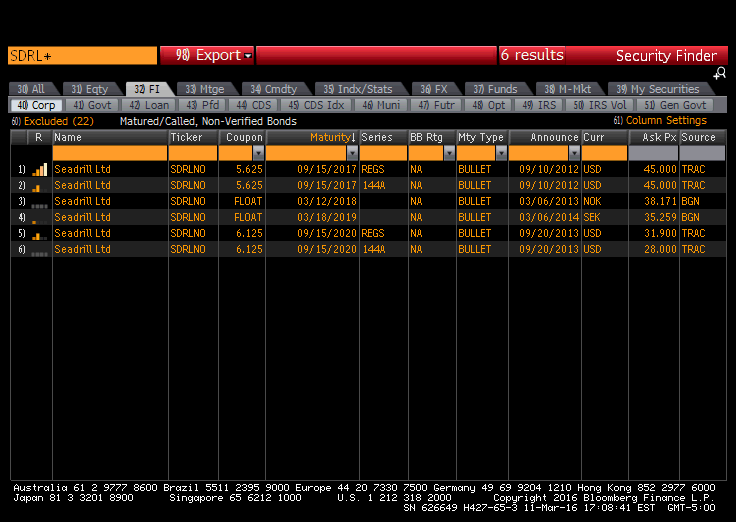Select the Govt sub-tab
This screenshot has height=522, width=736.
(x=92, y=105)
